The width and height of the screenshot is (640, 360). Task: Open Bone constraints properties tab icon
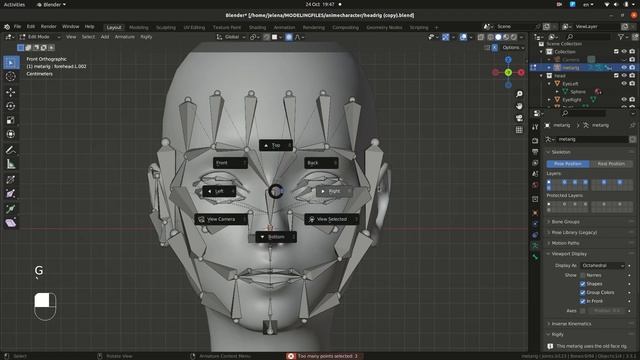pos(535,257)
